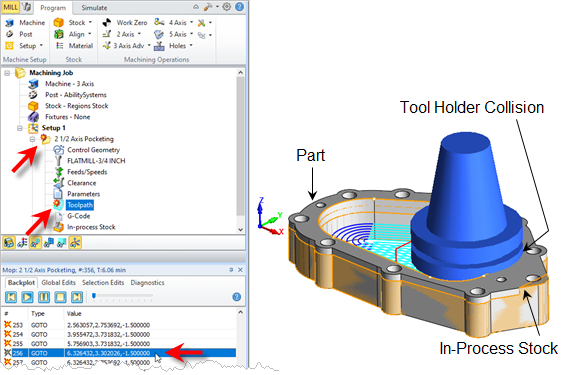This screenshot has width=570, height=375.
Task: Close the Mop toolpath editor panel
Action: [x=240, y=270]
